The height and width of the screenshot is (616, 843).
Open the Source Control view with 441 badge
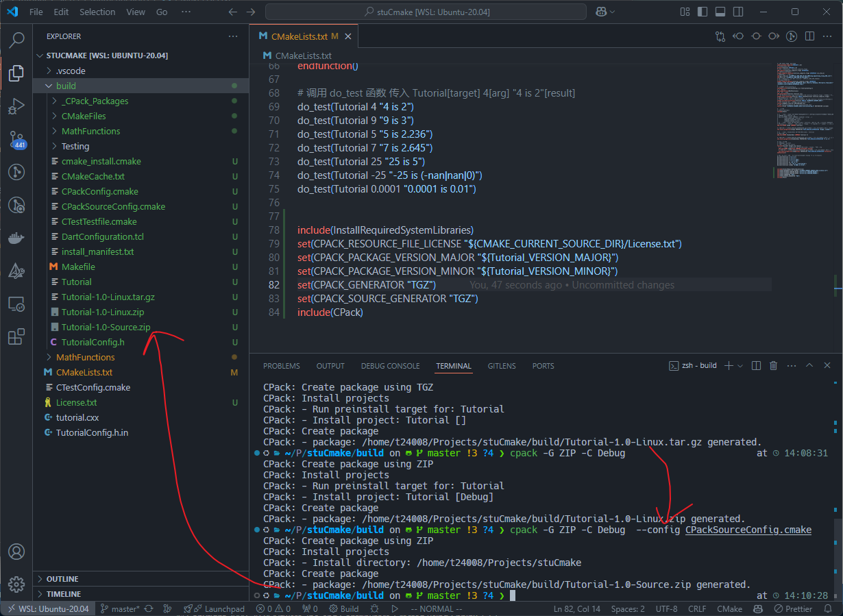[x=16, y=139]
